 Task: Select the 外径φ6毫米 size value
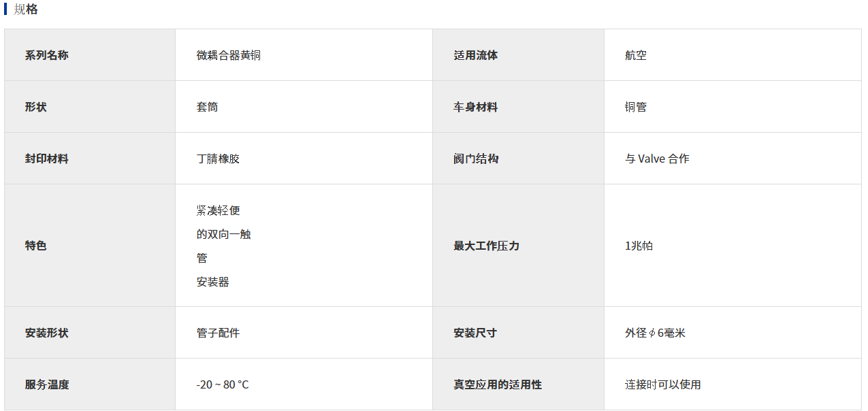coord(655,333)
